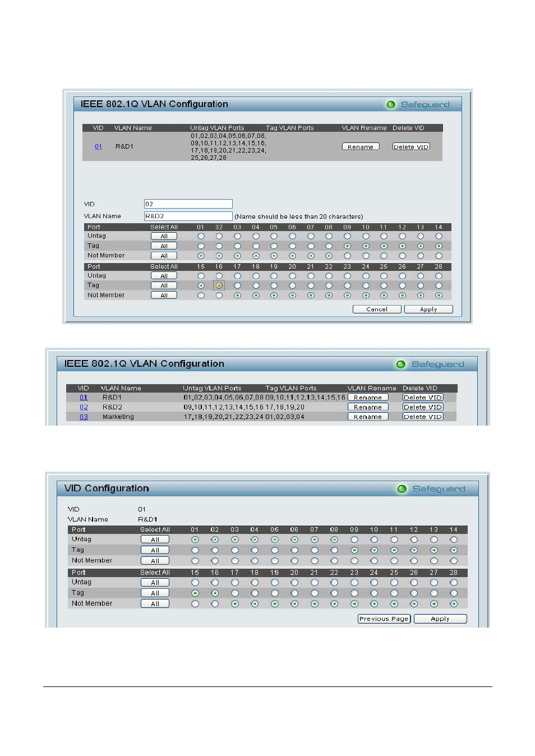Click Rename for R&D1 in the three-VLAN list
Image resolution: width=535 pixels, height=756 pixels.
[x=368, y=398]
